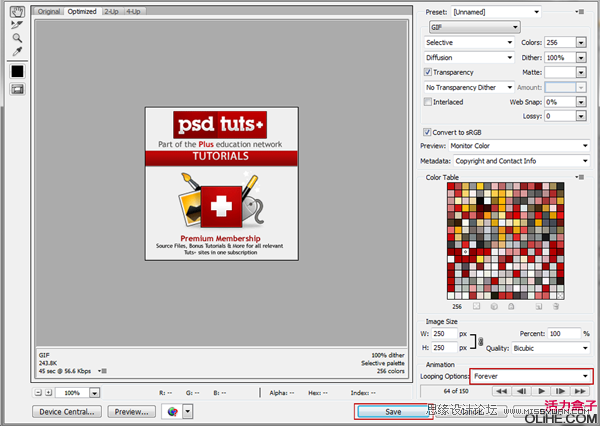The image size is (600, 426).
Task: Click the zoom out minus button
Action: 38,392
